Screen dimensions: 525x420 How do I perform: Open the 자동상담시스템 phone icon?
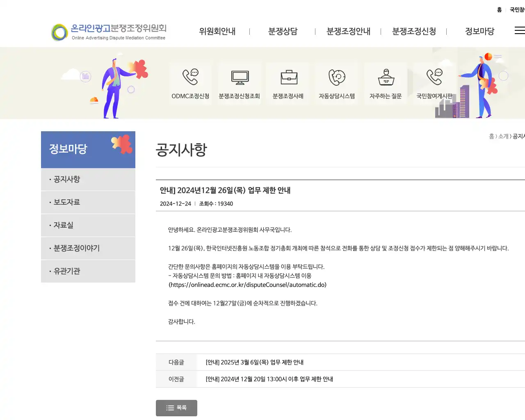click(337, 82)
